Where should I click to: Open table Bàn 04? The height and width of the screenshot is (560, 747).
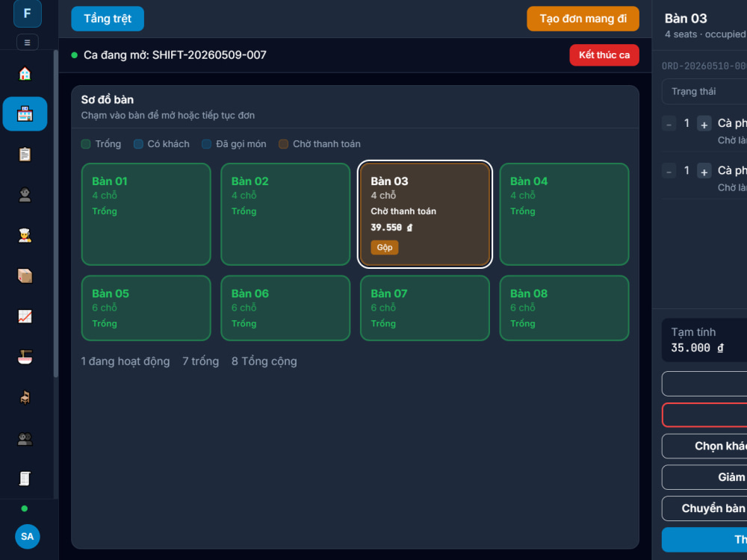[564, 214]
